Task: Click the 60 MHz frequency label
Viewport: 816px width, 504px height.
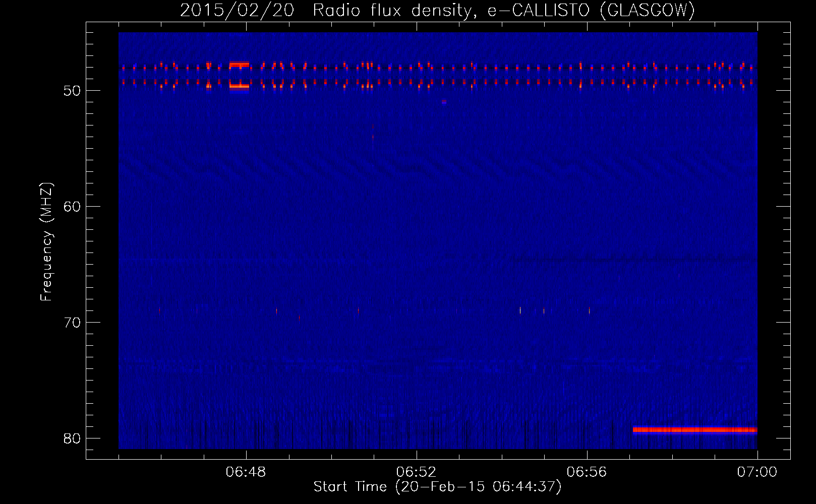Action: coord(72,207)
